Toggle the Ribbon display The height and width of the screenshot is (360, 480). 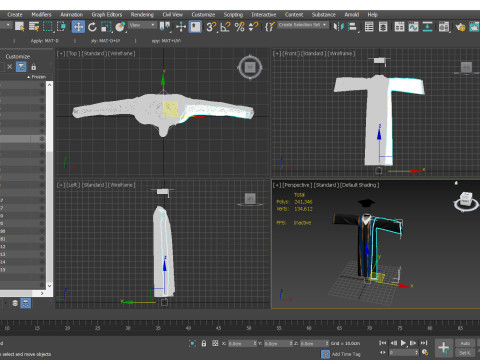[399, 27]
